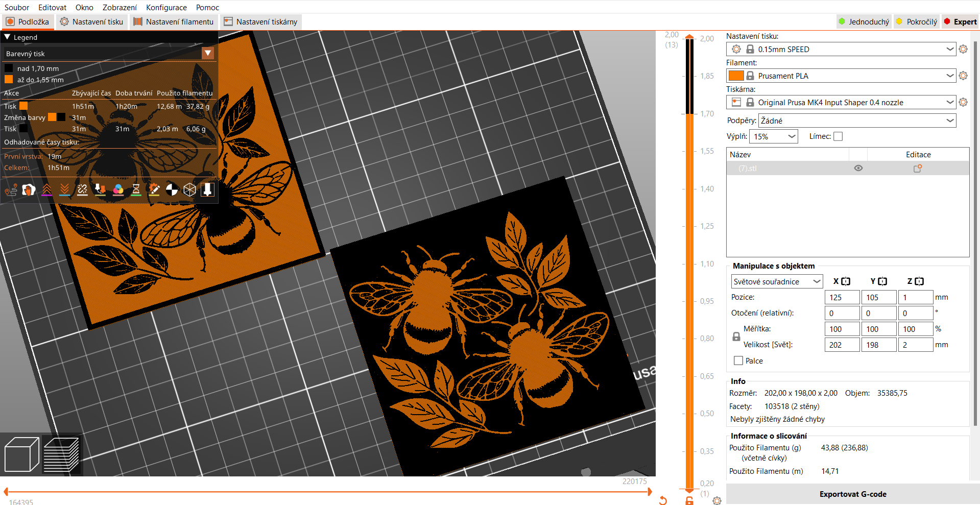Select Jednoduchý mode
980x505 pixels.
(864, 21)
